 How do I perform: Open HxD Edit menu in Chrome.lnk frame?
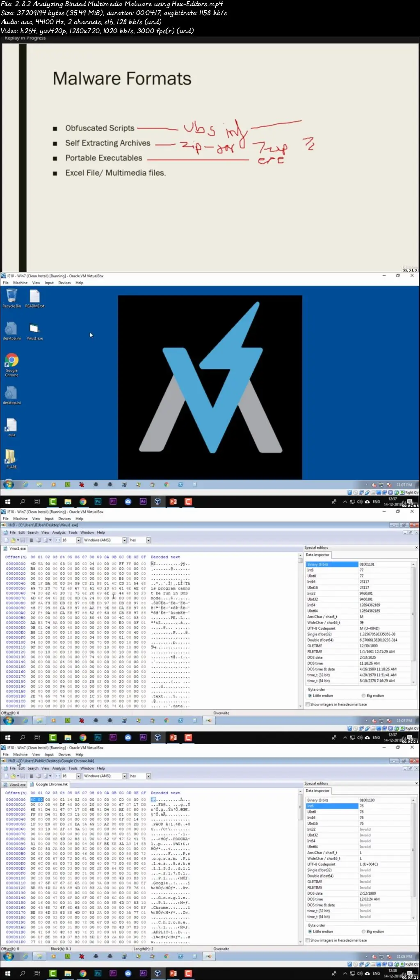coord(22,768)
